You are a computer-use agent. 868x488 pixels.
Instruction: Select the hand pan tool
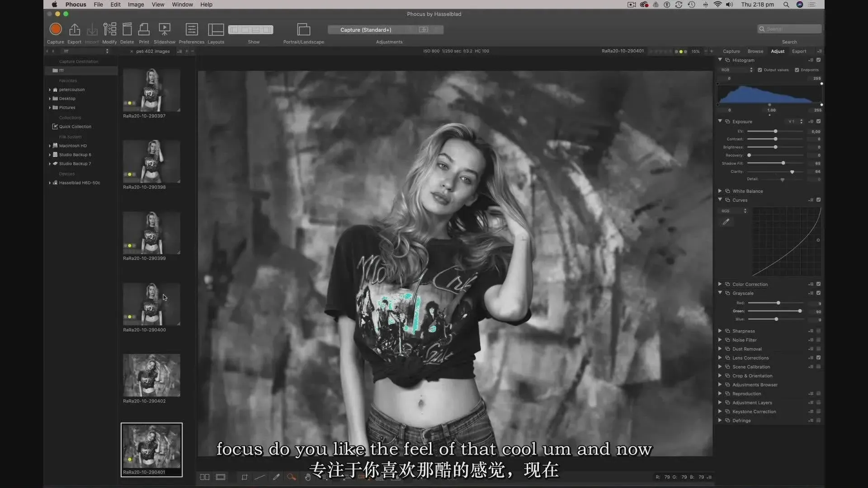click(x=308, y=477)
